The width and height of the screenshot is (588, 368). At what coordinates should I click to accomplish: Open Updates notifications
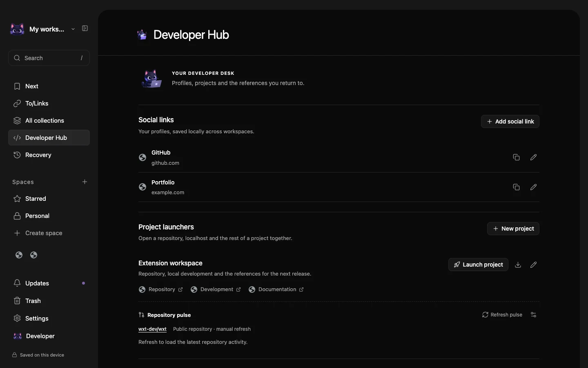[49, 283]
